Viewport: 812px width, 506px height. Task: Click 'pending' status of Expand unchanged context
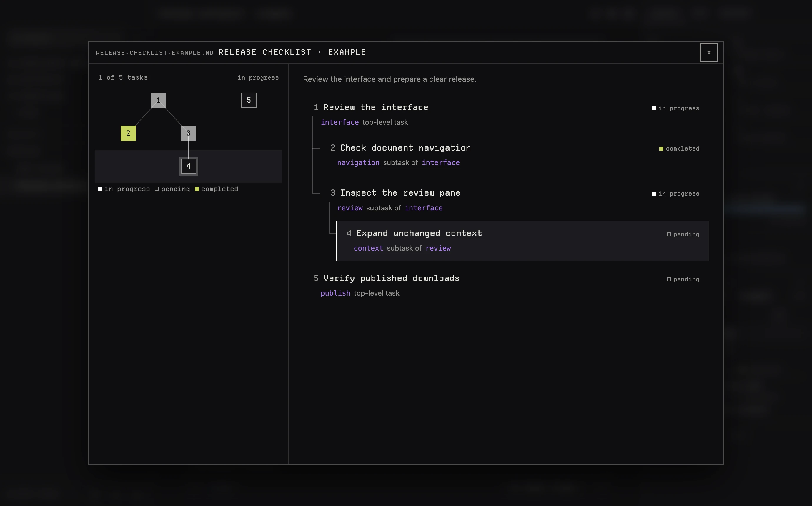(x=683, y=234)
